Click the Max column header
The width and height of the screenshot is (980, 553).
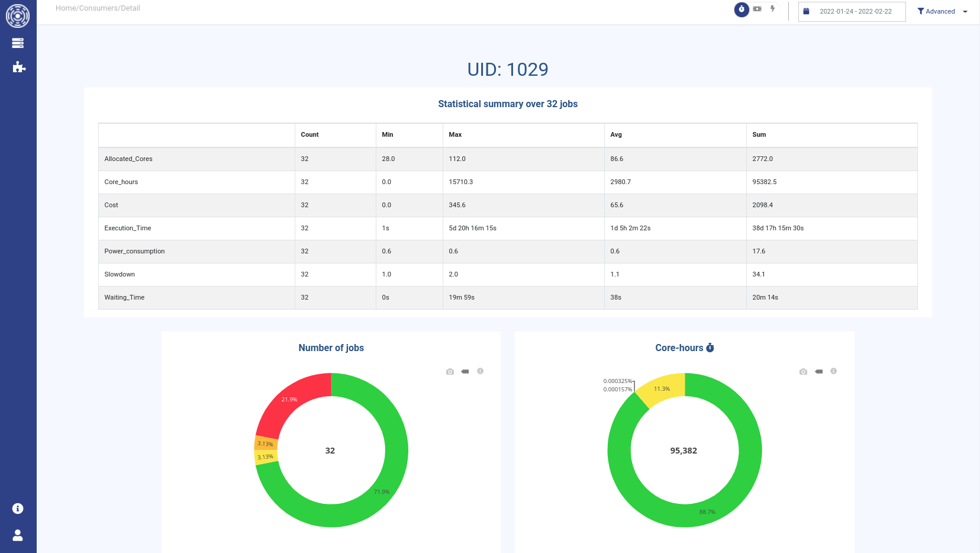(x=455, y=135)
